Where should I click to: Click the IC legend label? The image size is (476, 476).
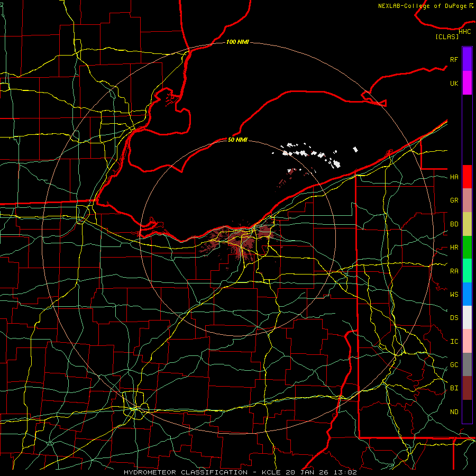tap(454, 342)
